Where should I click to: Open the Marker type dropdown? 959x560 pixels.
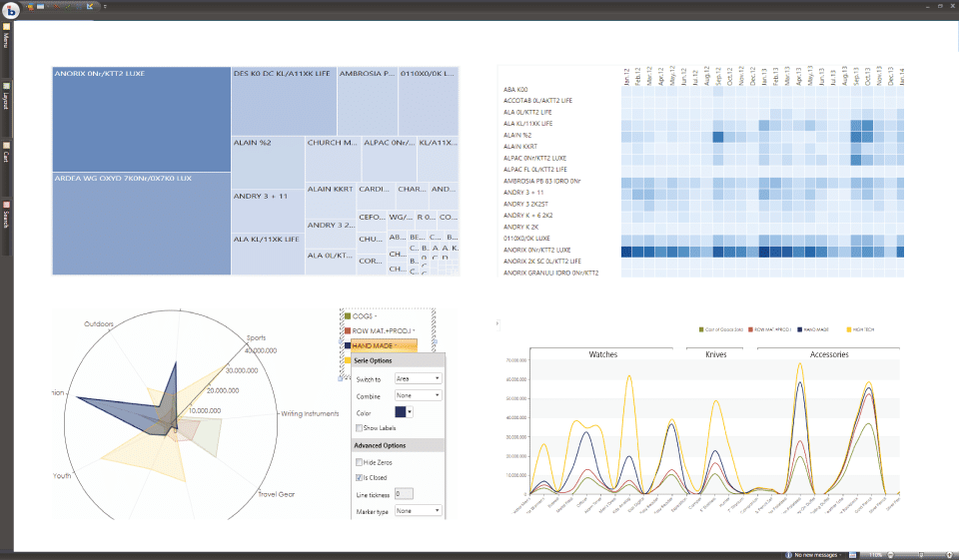(x=418, y=510)
